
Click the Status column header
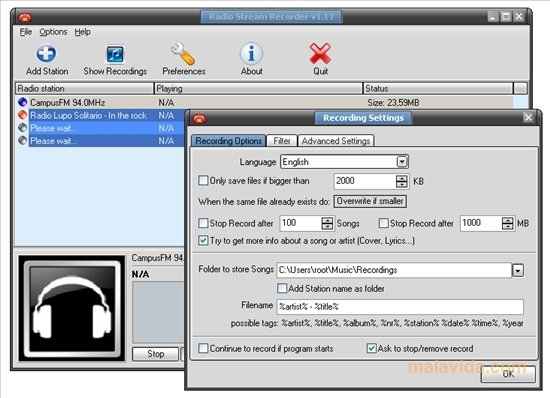pos(438,88)
